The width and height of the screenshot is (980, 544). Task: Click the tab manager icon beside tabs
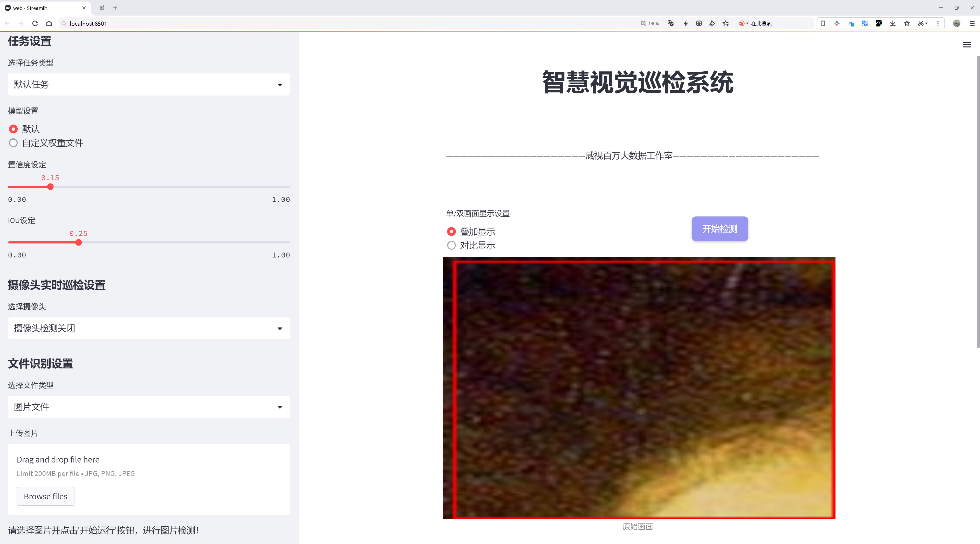pos(101,8)
